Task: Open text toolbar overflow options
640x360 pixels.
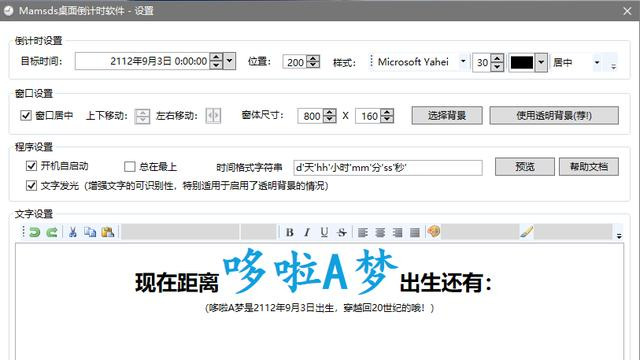Action: [619, 236]
